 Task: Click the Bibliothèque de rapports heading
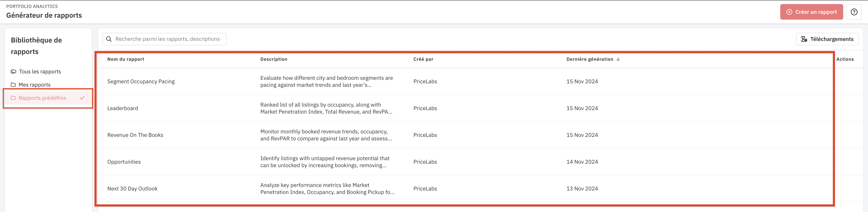pyautogui.click(x=36, y=46)
